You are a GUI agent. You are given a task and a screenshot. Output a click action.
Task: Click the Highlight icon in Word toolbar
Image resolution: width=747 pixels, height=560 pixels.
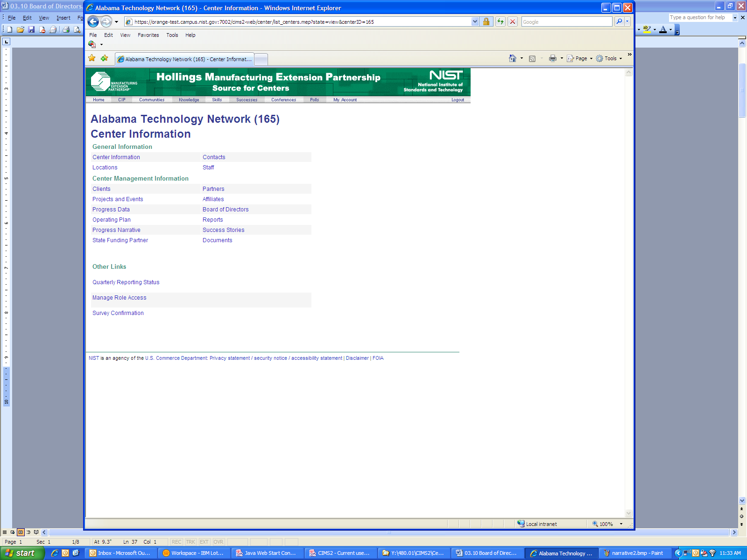point(647,29)
